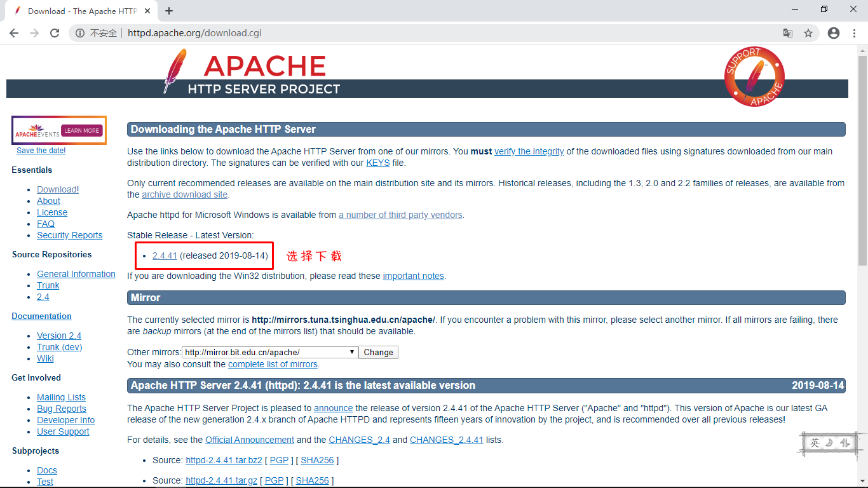Open the Developer Info link
Screen dimensions: 868x488
65,420
